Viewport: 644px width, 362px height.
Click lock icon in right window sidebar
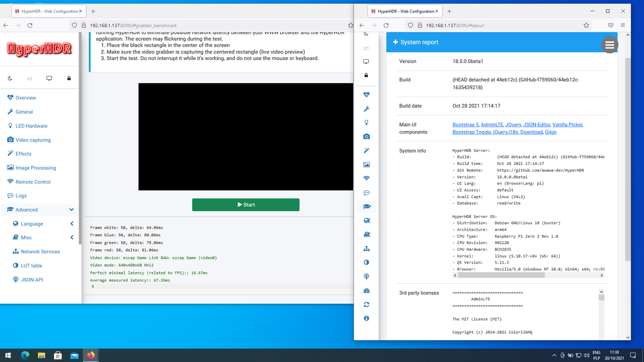pyautogui.click(x=366, y=75)
